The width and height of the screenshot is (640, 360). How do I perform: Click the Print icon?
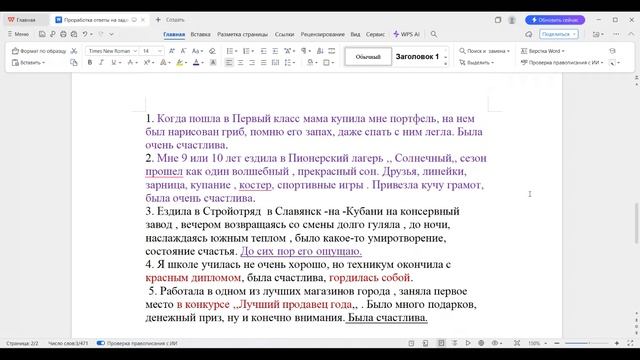pyautogui.click(x=63, y=34)
